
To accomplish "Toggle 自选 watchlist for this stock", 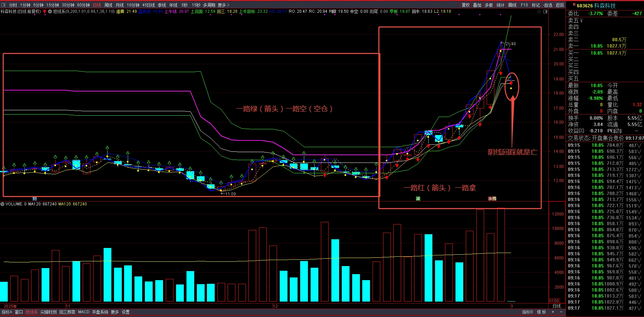I will (547, 5).
